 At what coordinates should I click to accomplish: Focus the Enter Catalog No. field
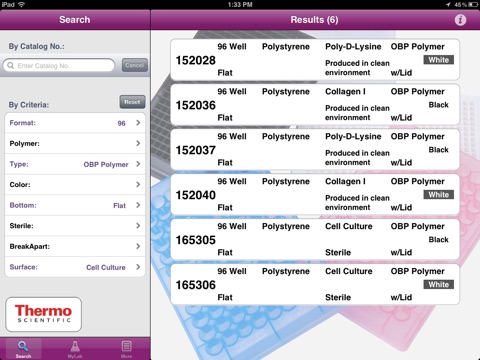click(59, 65)
